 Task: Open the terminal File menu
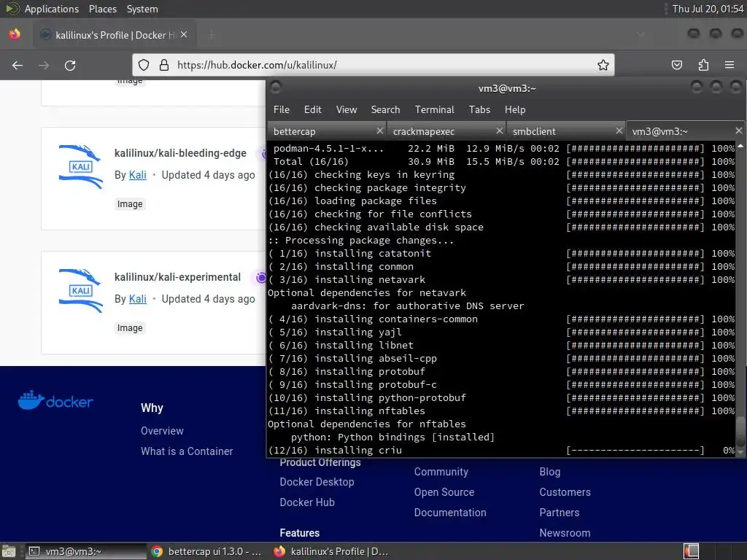coord(282,109)
